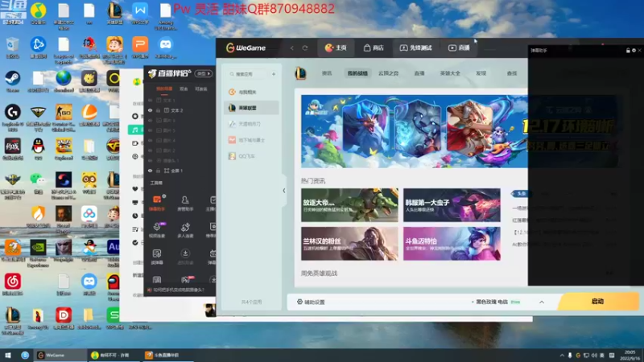
Task: Open the 放逐大帝 news thumbnail
Action: click(x=349, y=205)
